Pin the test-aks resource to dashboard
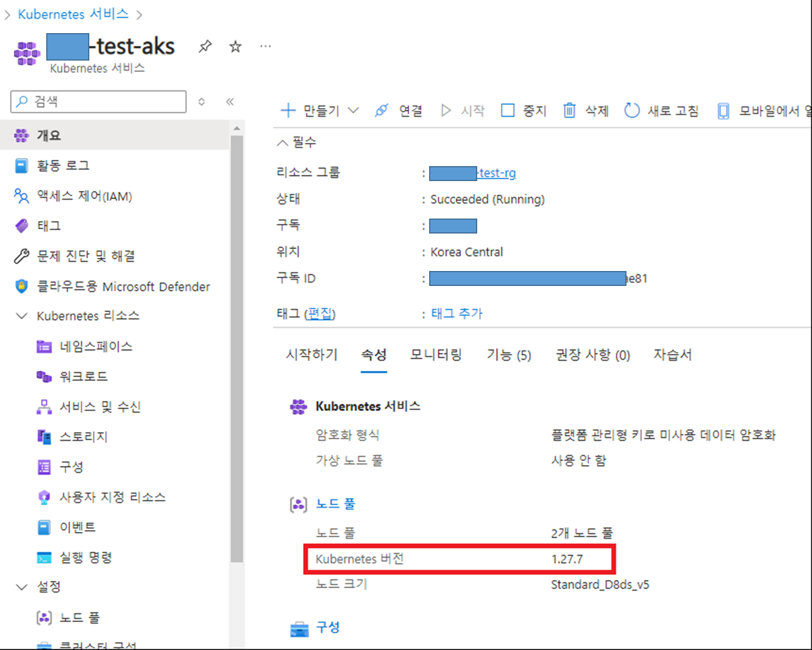Viewport: 812px width, 650px height. 205,46
